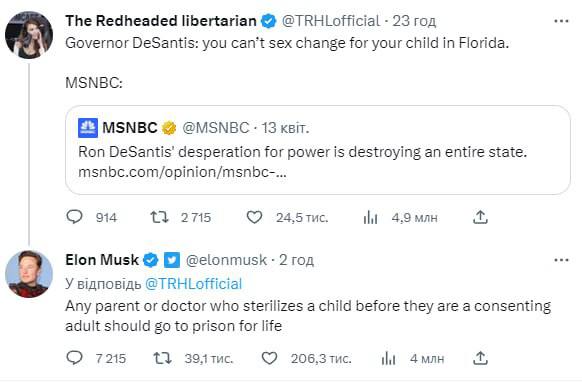Open more options for Redheaded libertarian tweet
The height and width of the screenshot is (382, 582).
click(561, 21)
